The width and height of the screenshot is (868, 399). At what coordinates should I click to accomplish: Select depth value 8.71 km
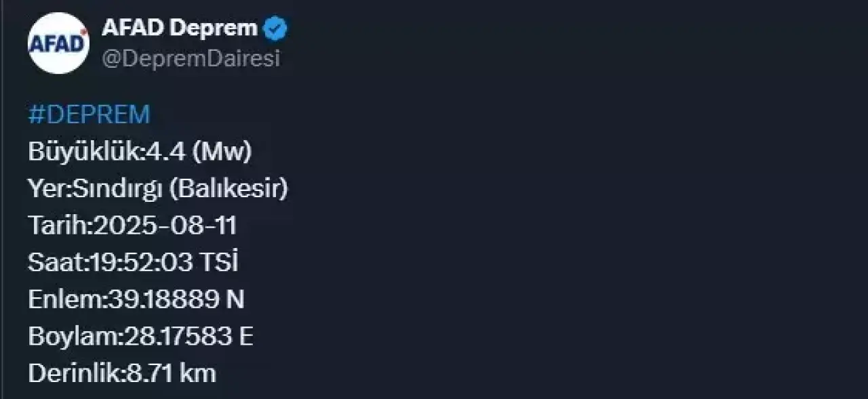tap(172, 373)
